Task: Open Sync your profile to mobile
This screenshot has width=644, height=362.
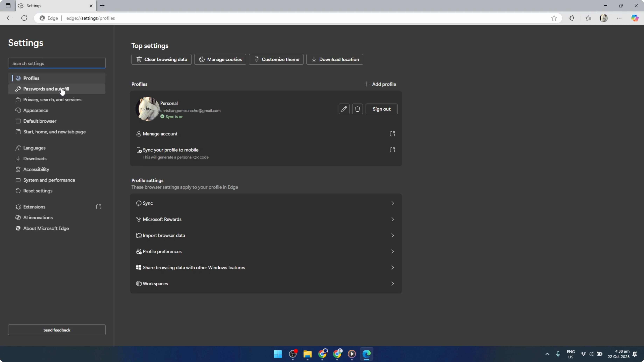Action: click(x=266, y=153)
